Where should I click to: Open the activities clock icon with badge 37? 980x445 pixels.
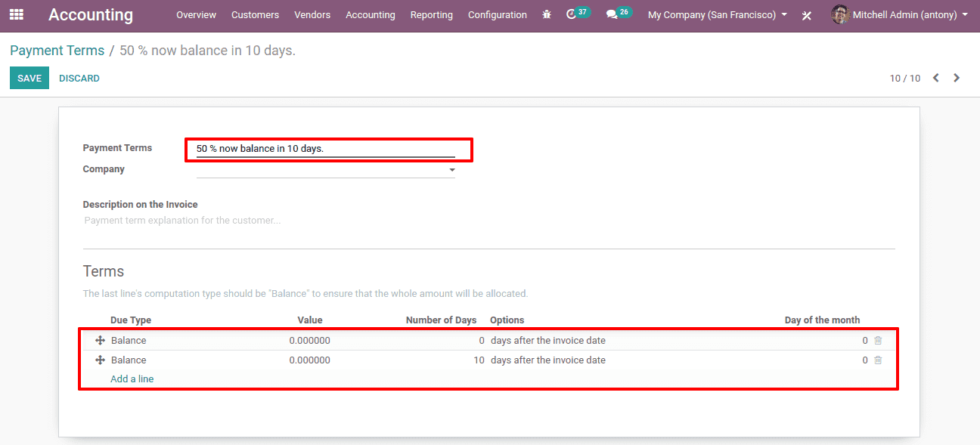click(578, 14)
